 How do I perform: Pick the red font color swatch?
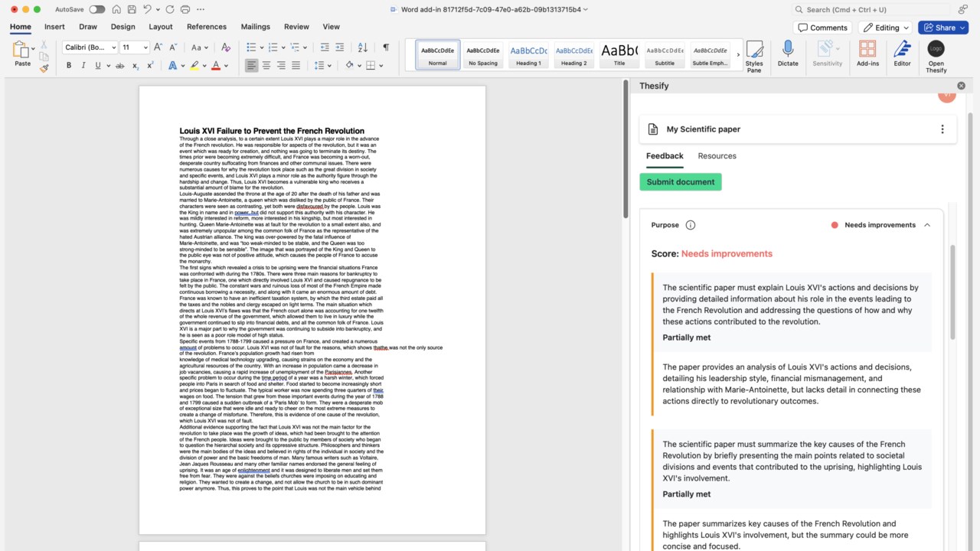[x=216, y=66]
